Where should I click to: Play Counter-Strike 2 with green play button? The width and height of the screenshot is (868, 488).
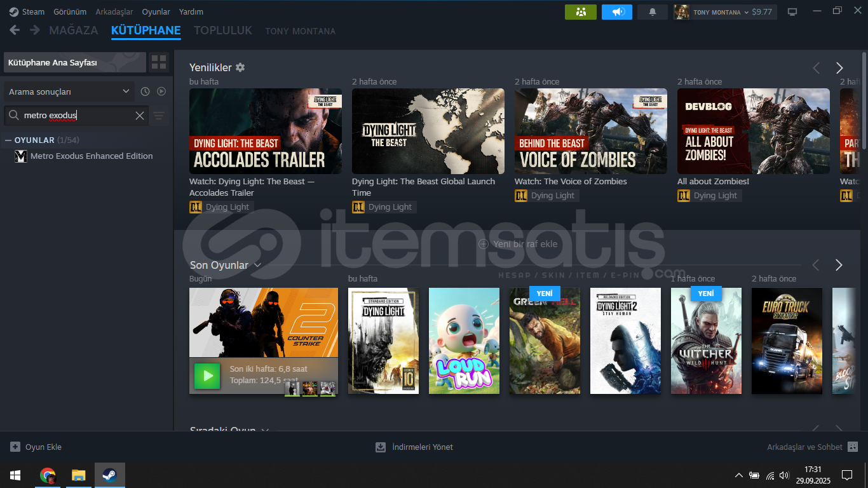click(207, 376)
